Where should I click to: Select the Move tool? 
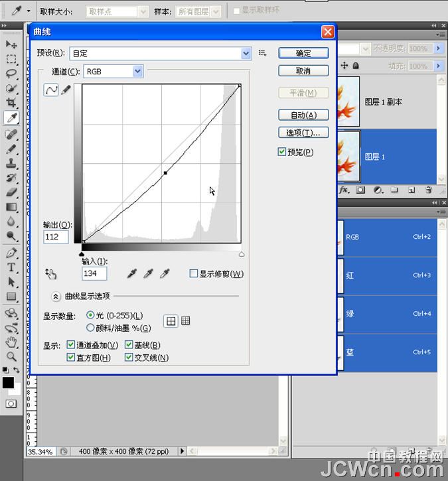pos(11,44)
